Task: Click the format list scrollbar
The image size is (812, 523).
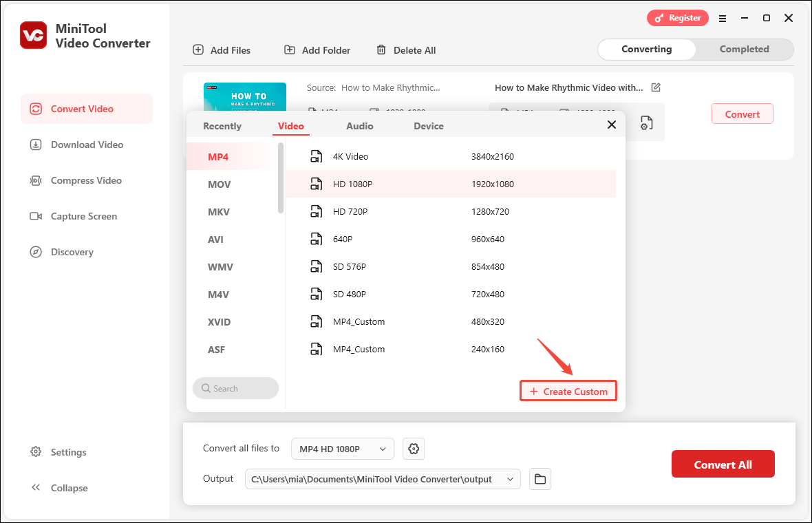Action: 281,178
